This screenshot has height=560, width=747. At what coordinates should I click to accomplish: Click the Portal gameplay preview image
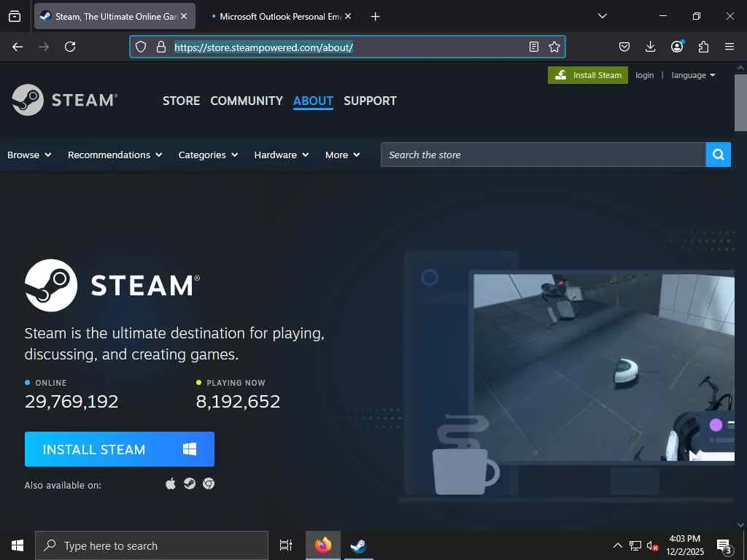tap(603, 367)
